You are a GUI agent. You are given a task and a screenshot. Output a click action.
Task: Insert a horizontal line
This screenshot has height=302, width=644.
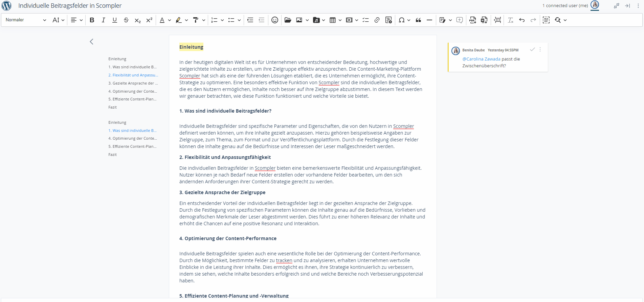(429, 20)
